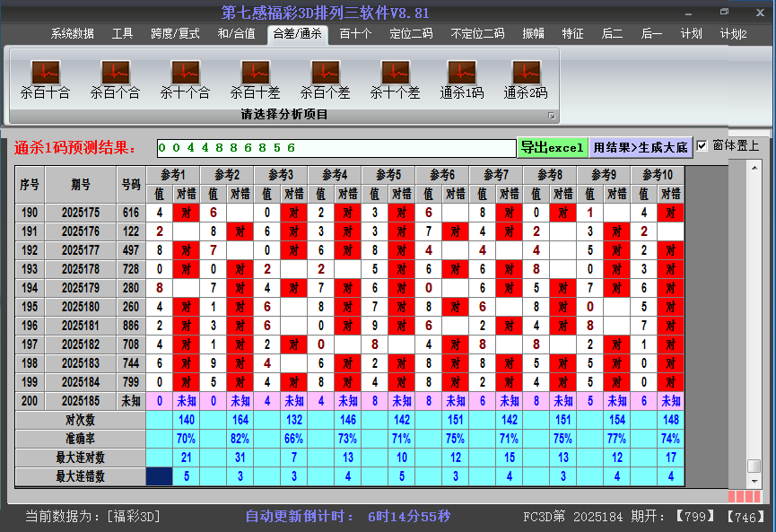The width and height of the screenshot is (776, 532).
Task: Click the 导出excel button
Action: [x=553, y=147]
